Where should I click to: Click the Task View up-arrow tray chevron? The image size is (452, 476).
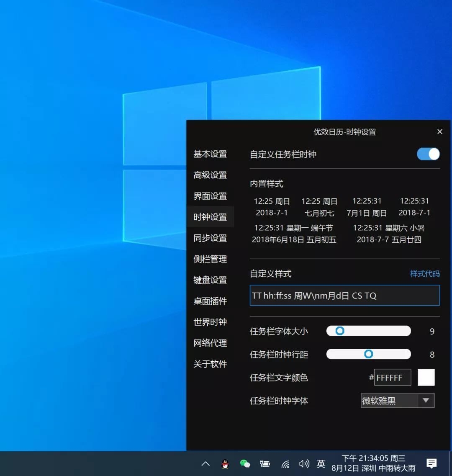(x=205, y=463)
